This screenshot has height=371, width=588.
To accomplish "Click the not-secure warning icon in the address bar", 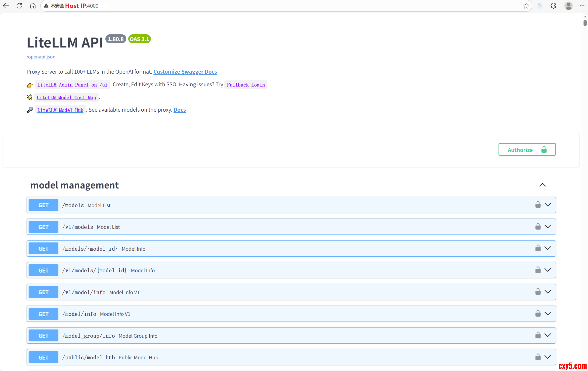I will [46, 6].
